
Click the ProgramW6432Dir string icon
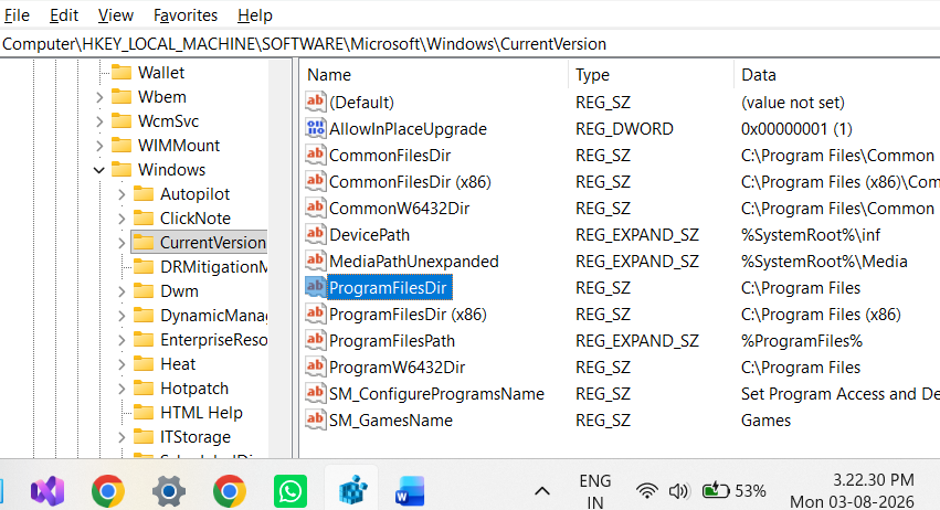tap(315, 367)
